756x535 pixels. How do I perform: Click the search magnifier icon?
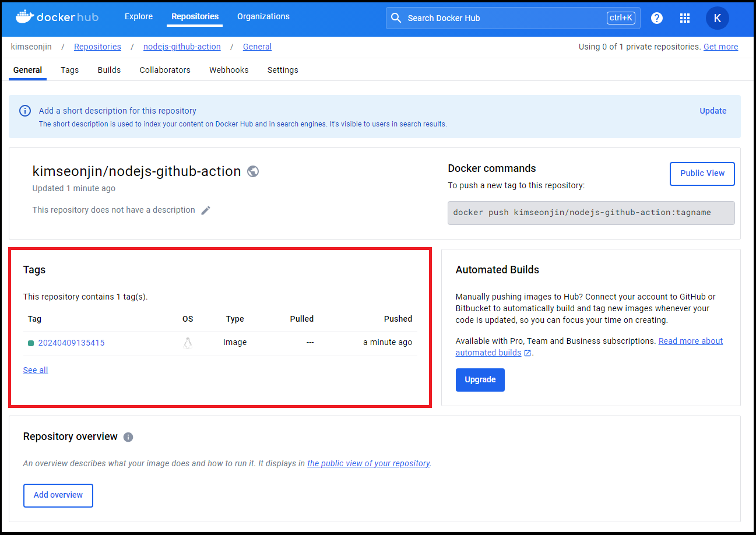click(x=396, y=18)
